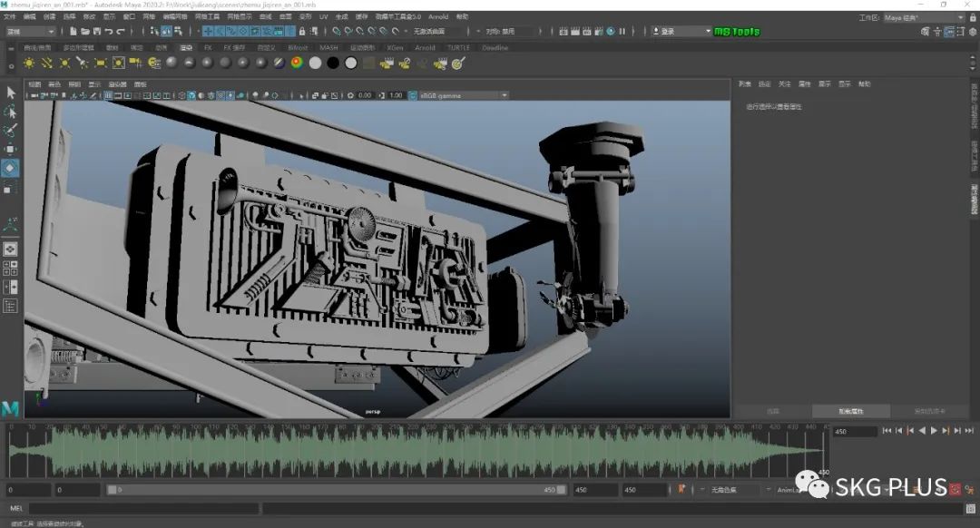Create a directional light from the shelf

(x=47, y=63)
